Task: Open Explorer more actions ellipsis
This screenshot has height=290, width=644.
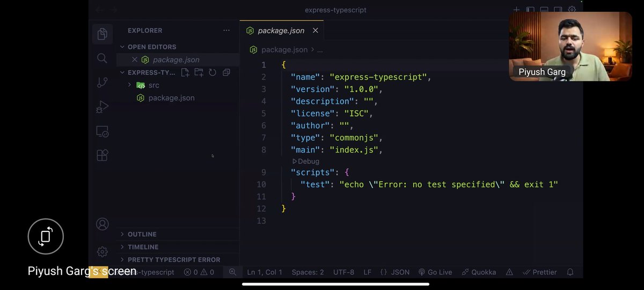Action: point(226,31)
